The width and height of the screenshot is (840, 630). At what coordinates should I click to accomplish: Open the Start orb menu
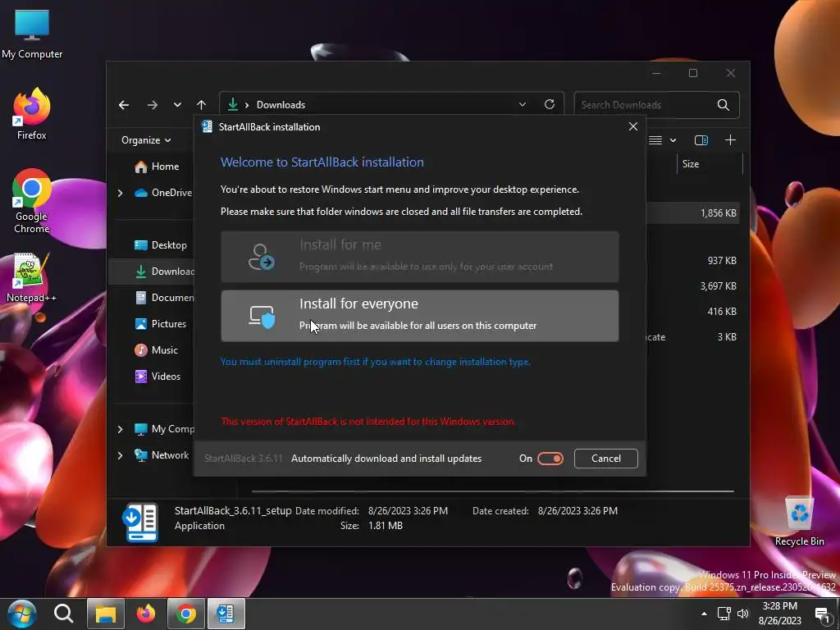tap(21, 614)
